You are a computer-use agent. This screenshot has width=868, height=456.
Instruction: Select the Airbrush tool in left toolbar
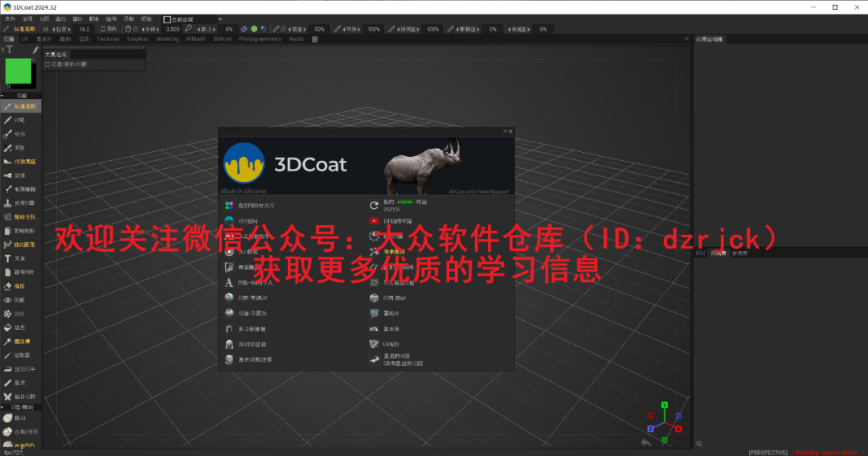click(20, 134)
